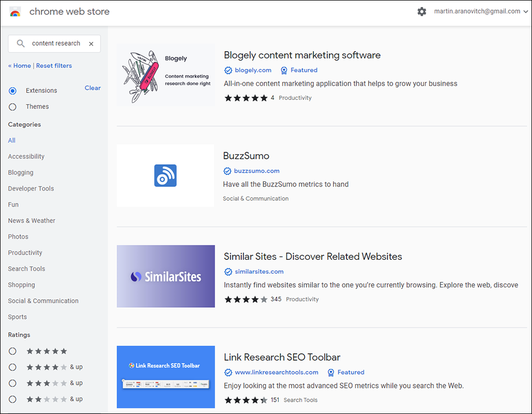Click the 151 ratings count
Image resolution: width=532 pixels, height=414 pixels.
[x=275, y=400]
